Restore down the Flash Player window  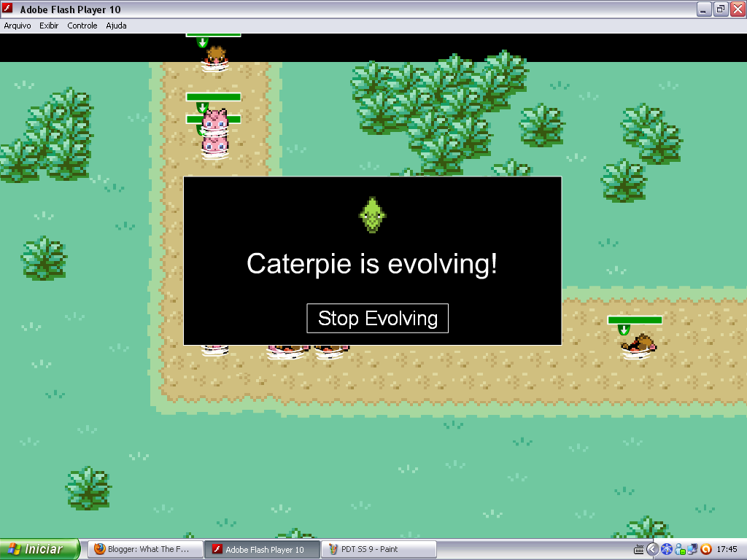[721, 9]
